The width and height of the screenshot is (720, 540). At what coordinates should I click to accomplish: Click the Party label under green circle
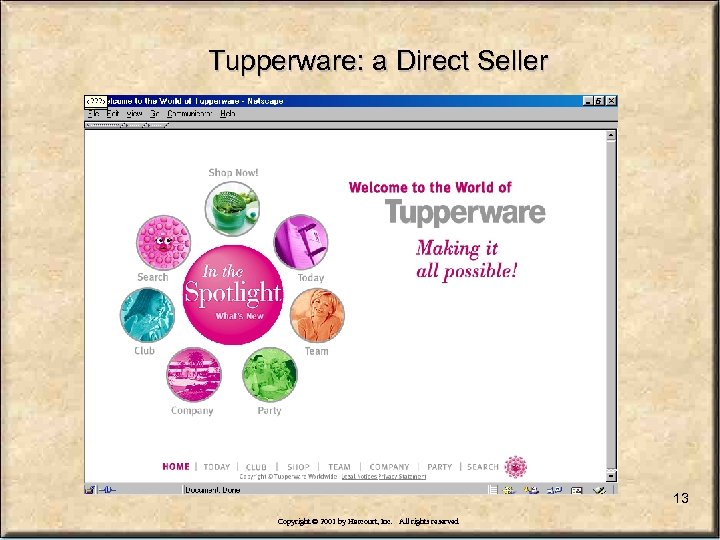270,411
